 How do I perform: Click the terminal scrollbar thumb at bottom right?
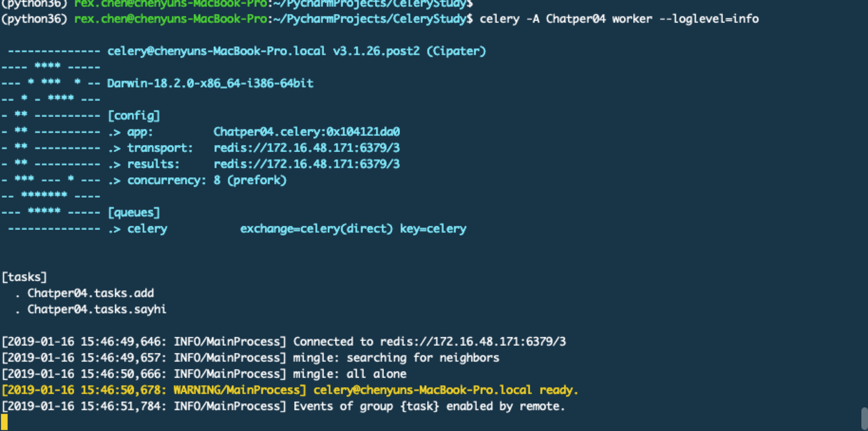[864, 418]
